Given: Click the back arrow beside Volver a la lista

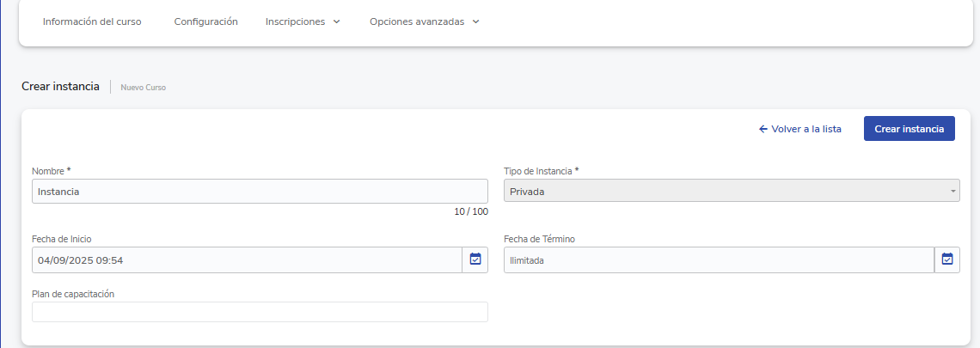Looking at the screenshot, I should (x=763, y=129).
